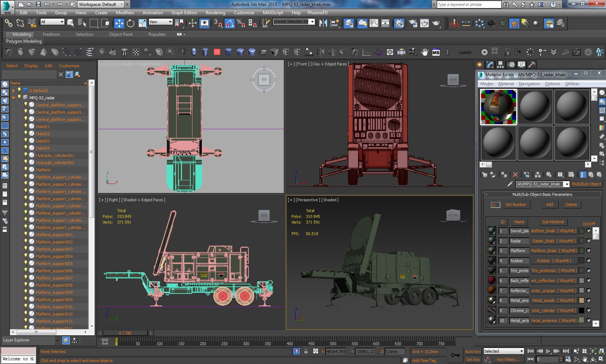
Task: Open the View reference coordinate dropdown
Action: point(161,22)
